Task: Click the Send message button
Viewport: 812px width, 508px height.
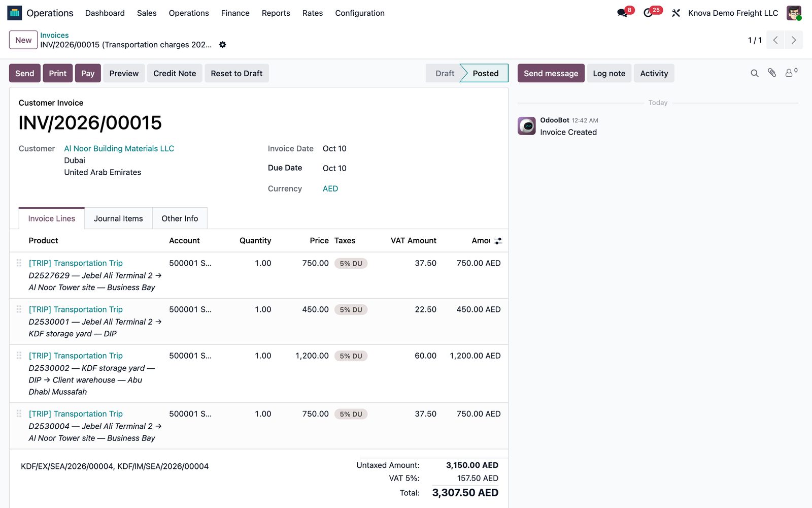Action: (x=551, y=73)
